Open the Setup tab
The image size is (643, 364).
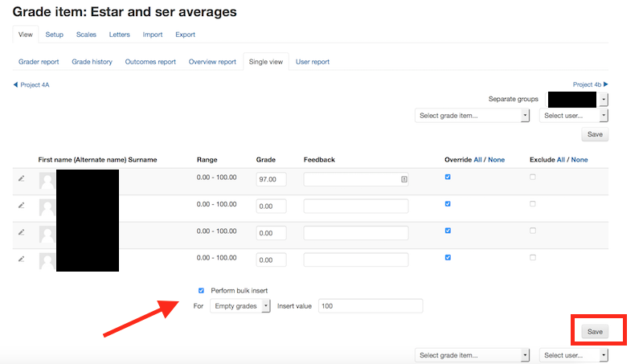(55, 35)
